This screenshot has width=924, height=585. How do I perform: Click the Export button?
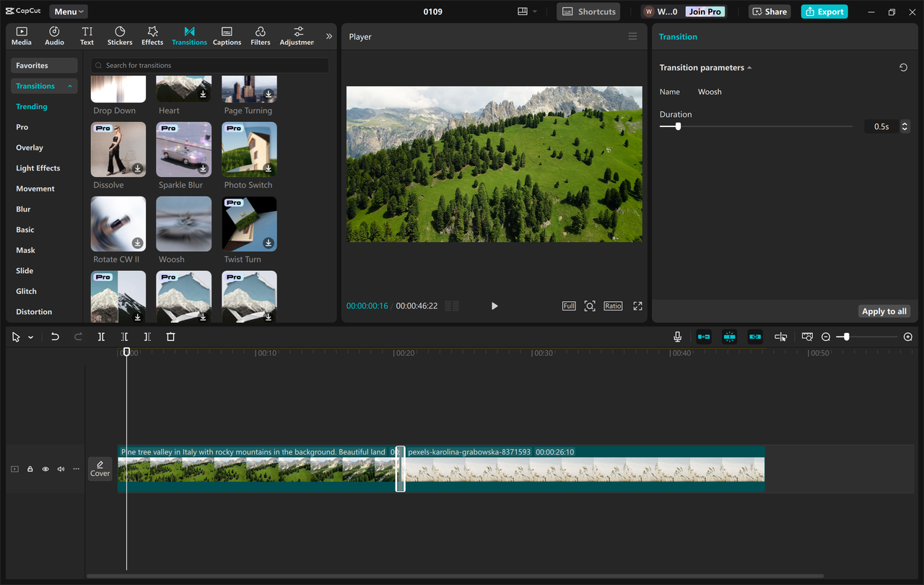(824, 12)
